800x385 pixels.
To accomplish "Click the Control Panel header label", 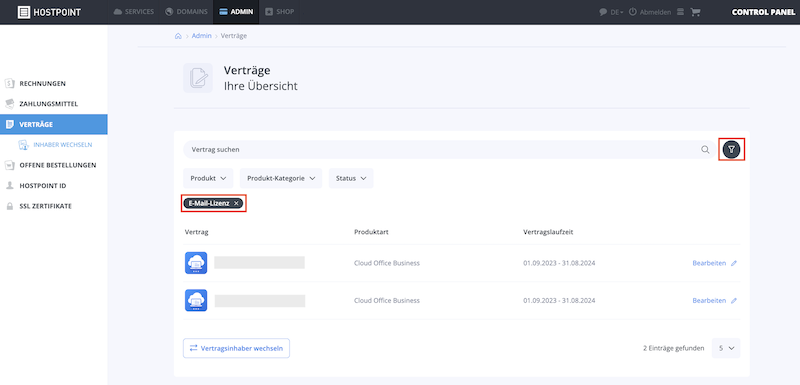I will pos(763,12).
